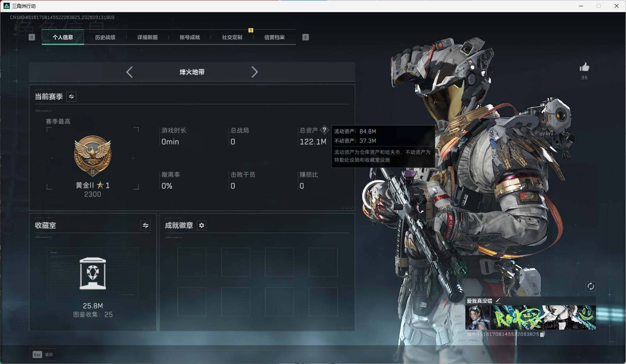The height and width of the screenshot is (364, 626).
Task: Click the 三角洲行动 app icon in title bar
Action: pyautogui.click(x=6, y=6)
